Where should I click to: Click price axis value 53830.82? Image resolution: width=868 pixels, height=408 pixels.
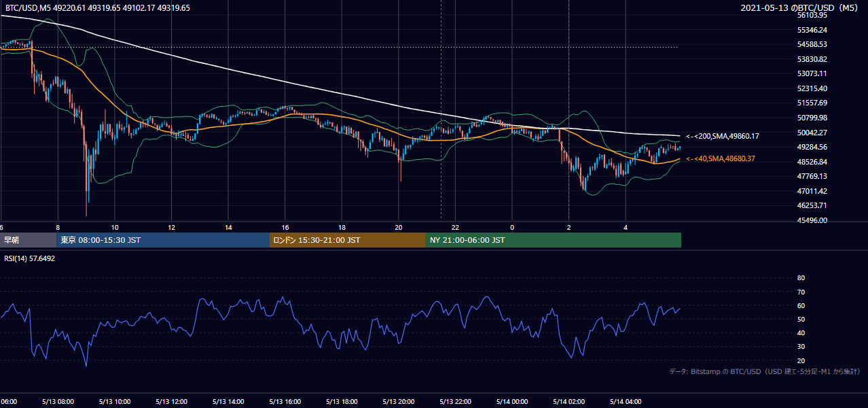[812, 59]
